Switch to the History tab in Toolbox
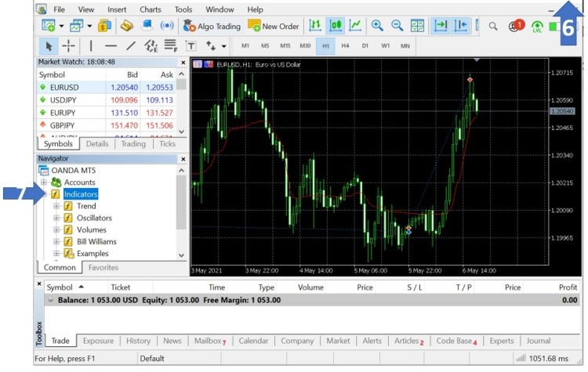Viewport: 588px width, 372px height. pos(138,341)
